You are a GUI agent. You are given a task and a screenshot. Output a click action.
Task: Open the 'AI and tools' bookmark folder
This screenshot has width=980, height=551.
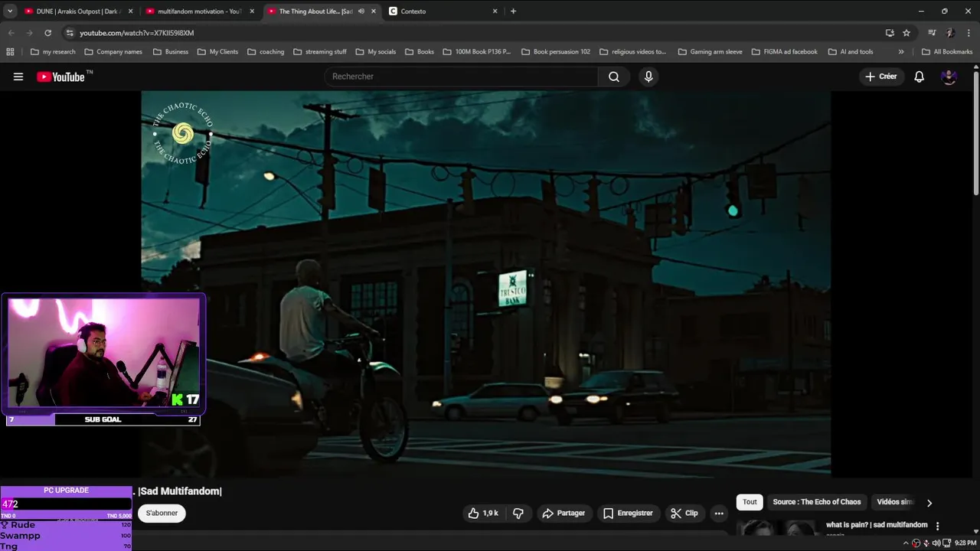(x=851, y=52)
